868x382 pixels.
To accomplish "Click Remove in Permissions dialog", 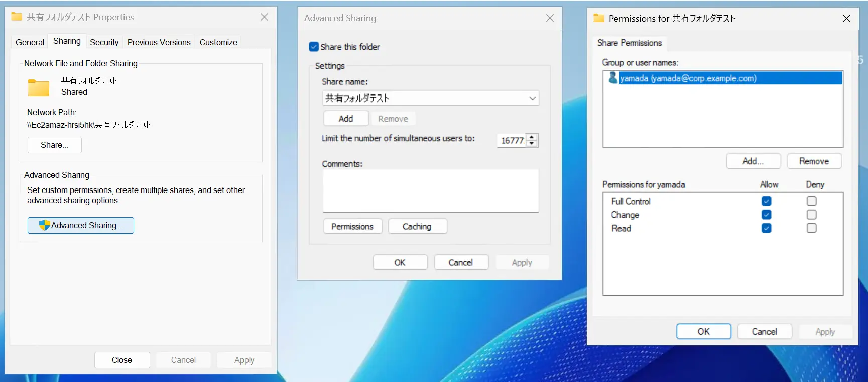I will (814, 161).
